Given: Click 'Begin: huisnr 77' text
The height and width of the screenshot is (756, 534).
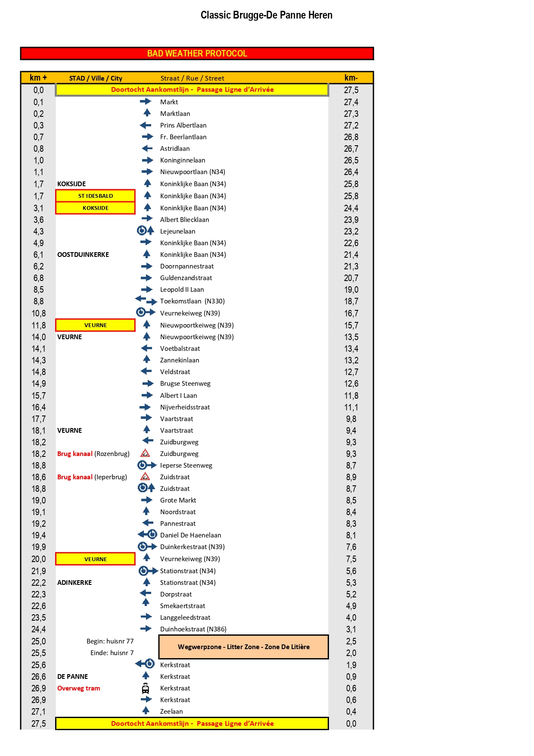Looking at the screenshot, I should tap(110, 641).
